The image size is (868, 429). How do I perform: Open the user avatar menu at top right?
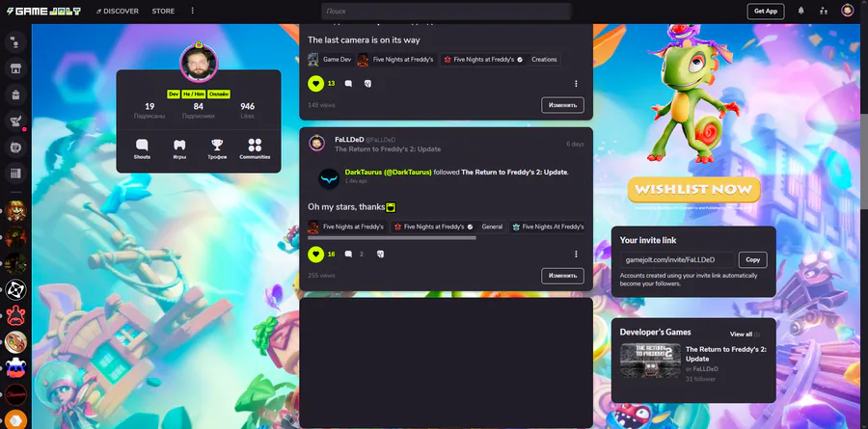tap(847, 11)
